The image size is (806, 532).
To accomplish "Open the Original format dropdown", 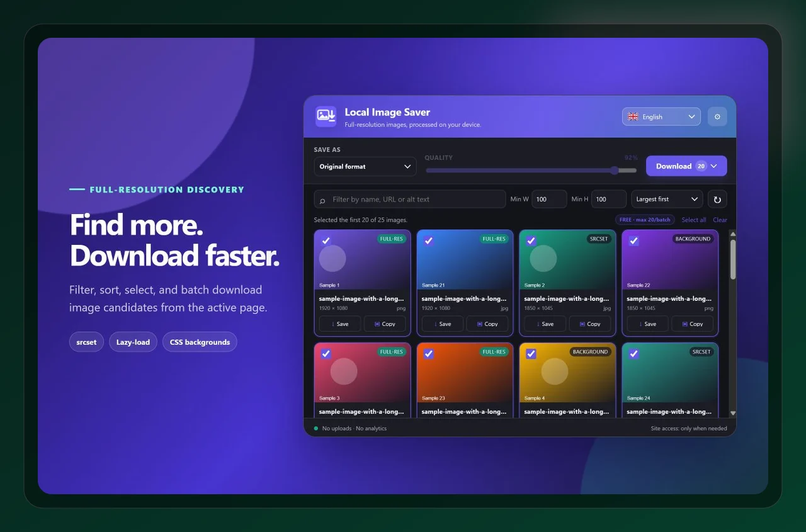I will [x=365, y=166].
